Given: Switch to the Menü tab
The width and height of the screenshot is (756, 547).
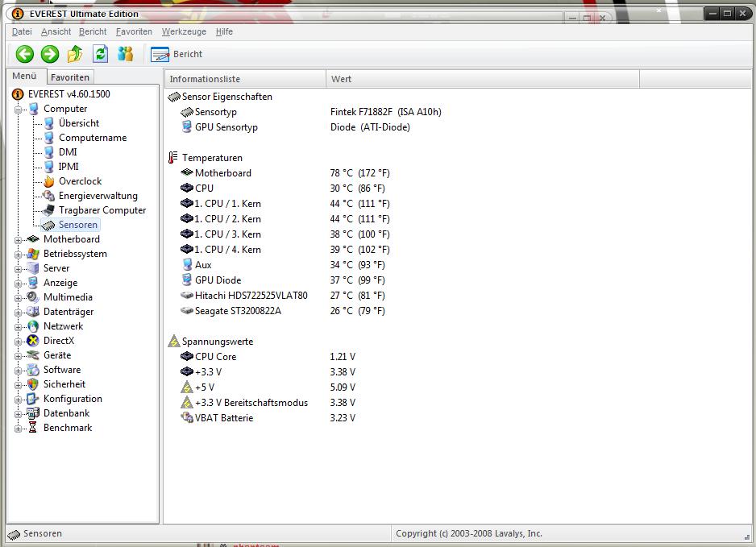Looking at the screenshot, I should [x=26, y=77].
